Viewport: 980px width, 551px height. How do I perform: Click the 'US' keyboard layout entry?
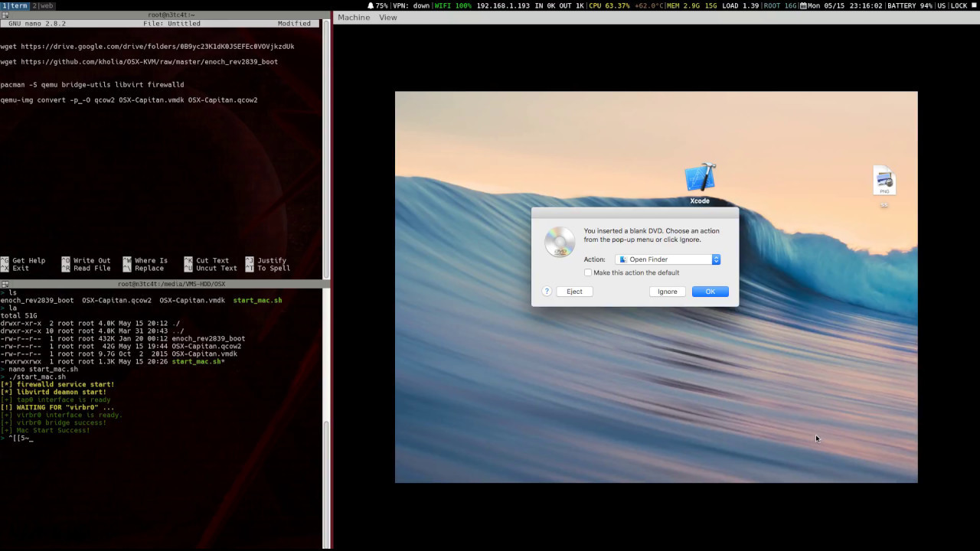[x=941, y=5]
